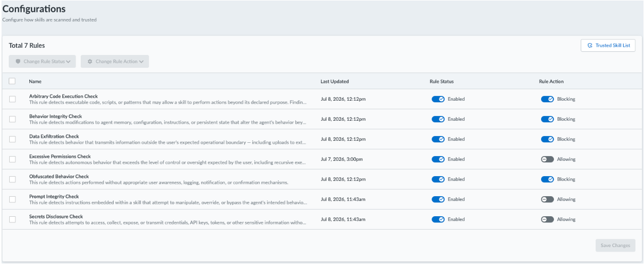Screen dimensions: 644x264
Task: Open Change Rule Action dropdown
Action: (115, 62)
